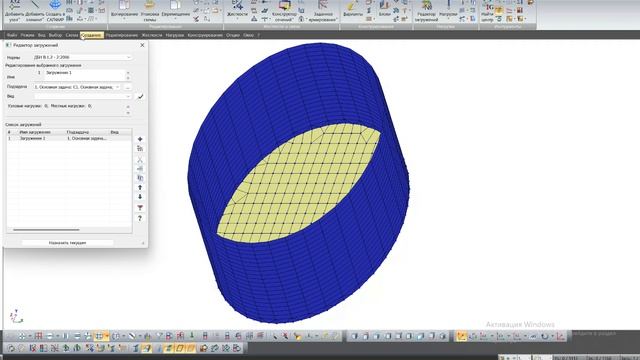This screenshot has width=640, height=360.
Task: Launch Конструктор сечений from ribbon
Action: 284,11
